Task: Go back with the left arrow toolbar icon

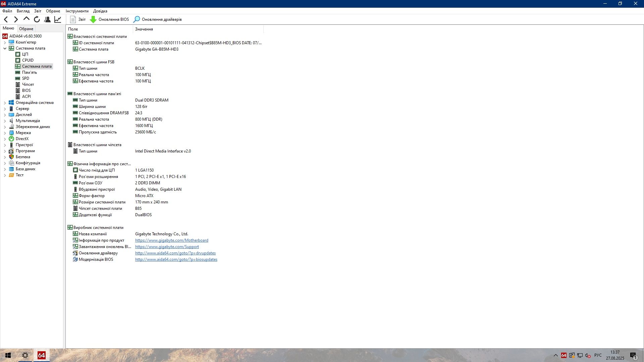Action: (6, 19)
